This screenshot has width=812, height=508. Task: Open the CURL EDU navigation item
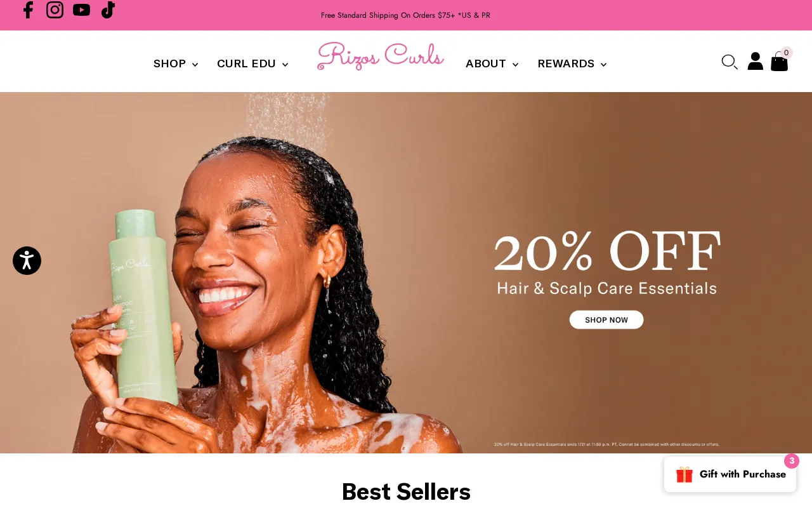[246, 63]
